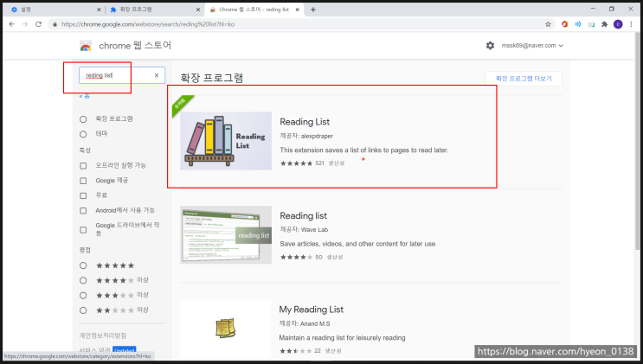Restore down the Chrome window
643x364 pixels.
click(612, 9)
